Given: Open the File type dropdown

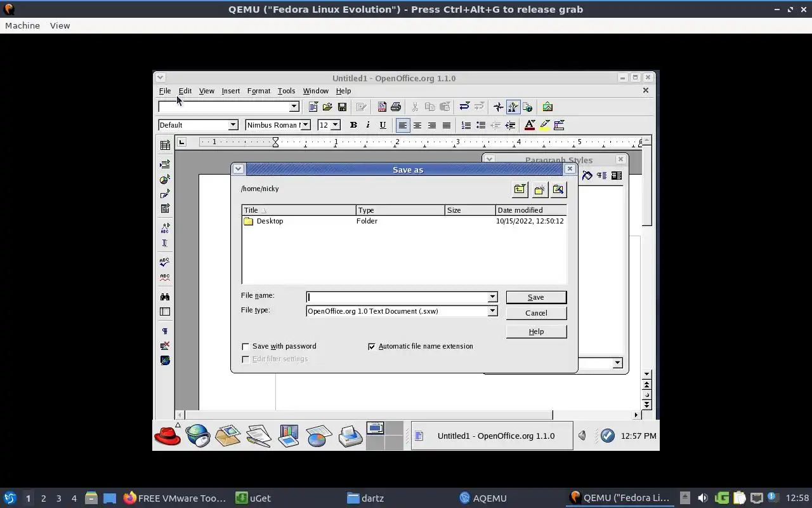Looking at the screenshot, I should coord(492,311).
